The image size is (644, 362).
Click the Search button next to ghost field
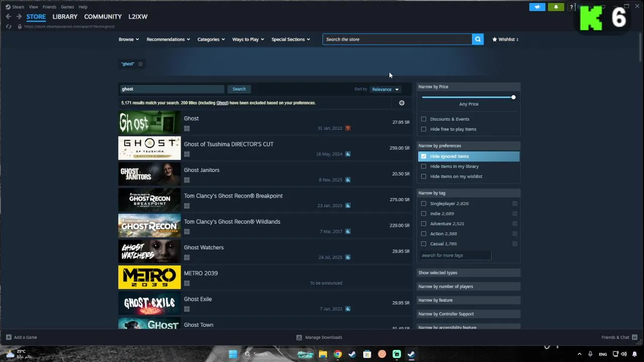point(239,89)
